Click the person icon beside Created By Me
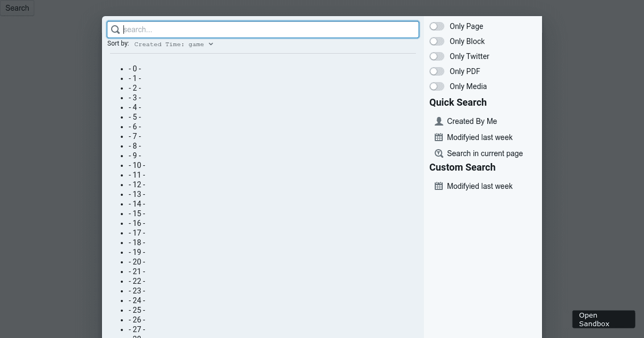 (438, 121)
